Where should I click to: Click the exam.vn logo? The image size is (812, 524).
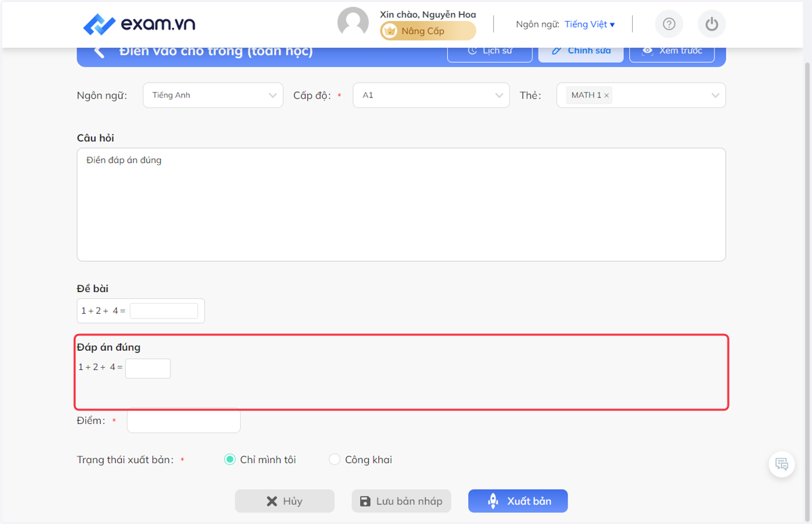[139, 24]
